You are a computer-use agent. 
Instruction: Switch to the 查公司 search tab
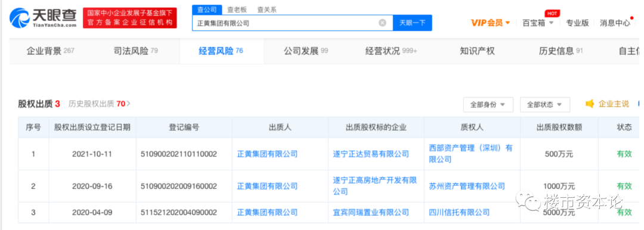pos(207,10)
